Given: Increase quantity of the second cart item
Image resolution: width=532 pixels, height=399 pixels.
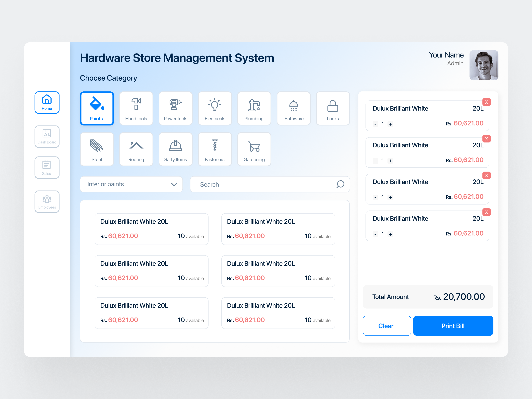Looking at the screenshot, I should (x=390, y=161).
